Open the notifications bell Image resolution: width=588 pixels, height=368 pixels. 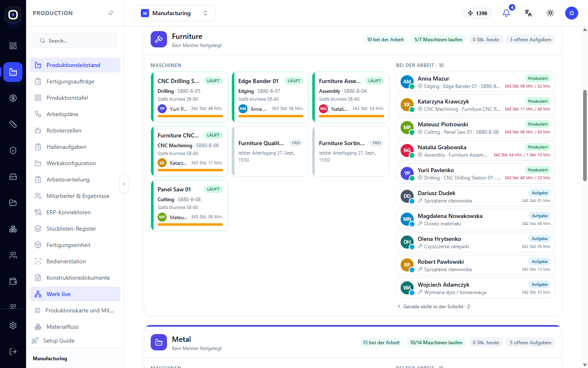pyautogui.click(x=506, y=13)
